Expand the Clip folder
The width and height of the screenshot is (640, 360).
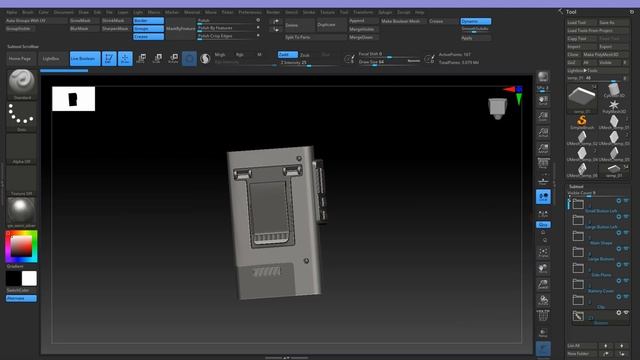tap(578, 300)
